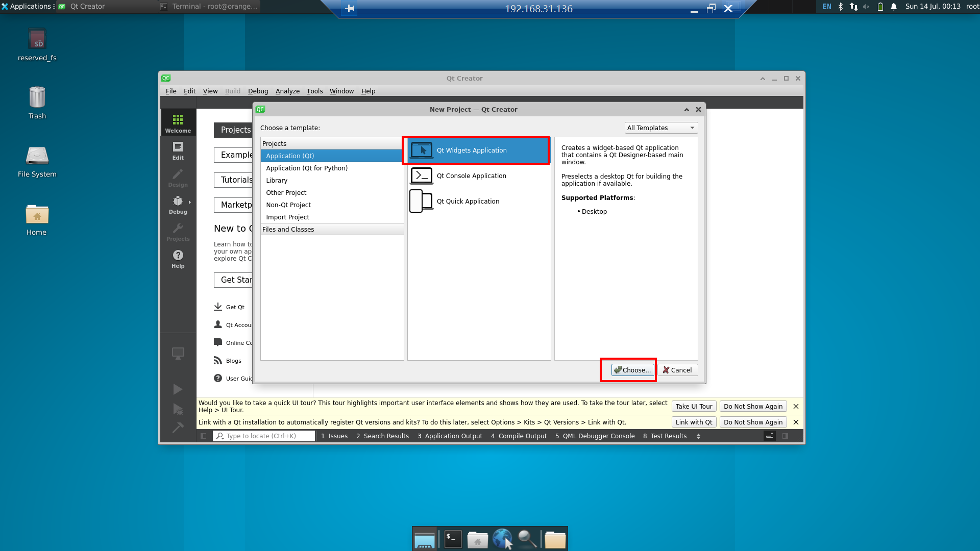
Task: Expand the Files and Classes section
Action: 288,229
